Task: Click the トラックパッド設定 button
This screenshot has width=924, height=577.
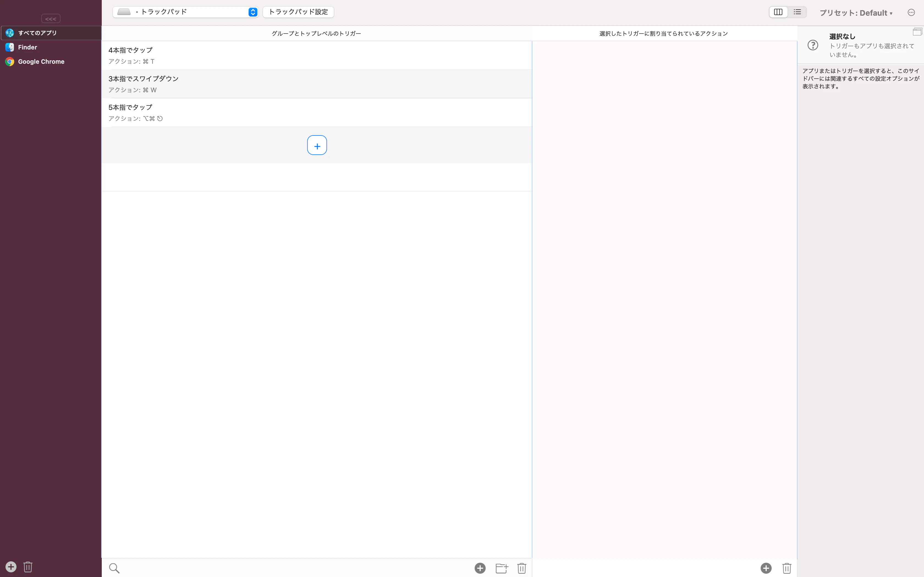Action: tap(298, 12)
